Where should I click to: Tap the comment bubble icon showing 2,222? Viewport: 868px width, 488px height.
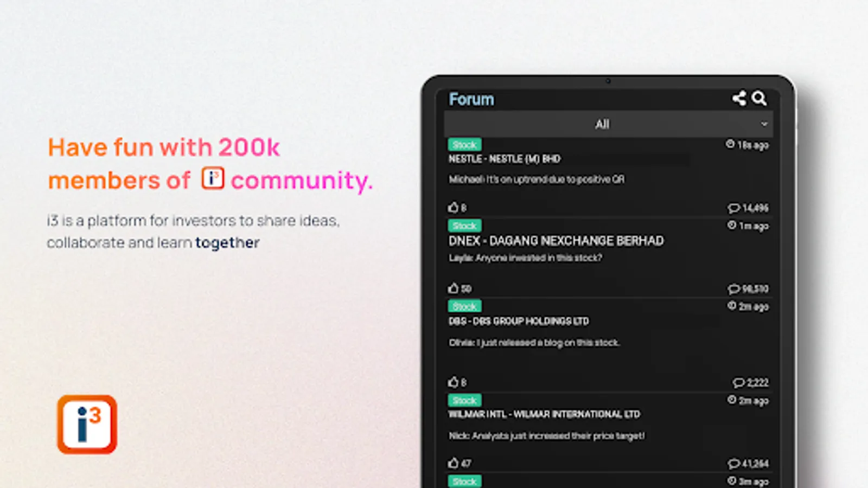[738, 383]
